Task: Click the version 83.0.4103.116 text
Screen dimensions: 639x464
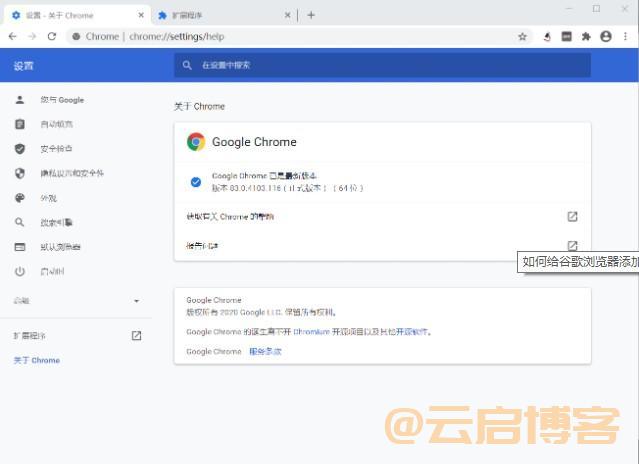Action: point(287,188)
